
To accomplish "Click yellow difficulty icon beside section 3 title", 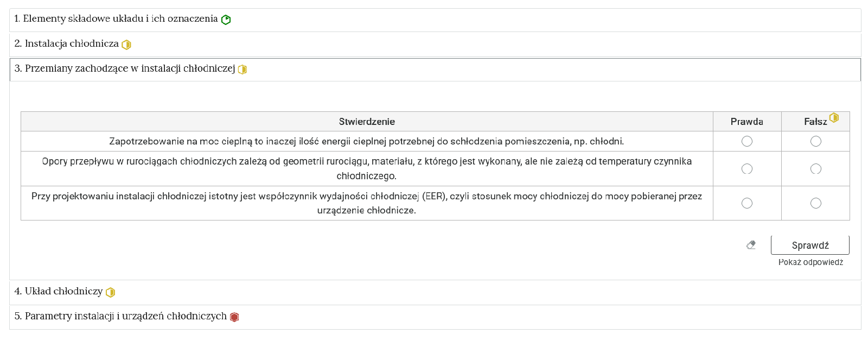I will pos(242,70).
